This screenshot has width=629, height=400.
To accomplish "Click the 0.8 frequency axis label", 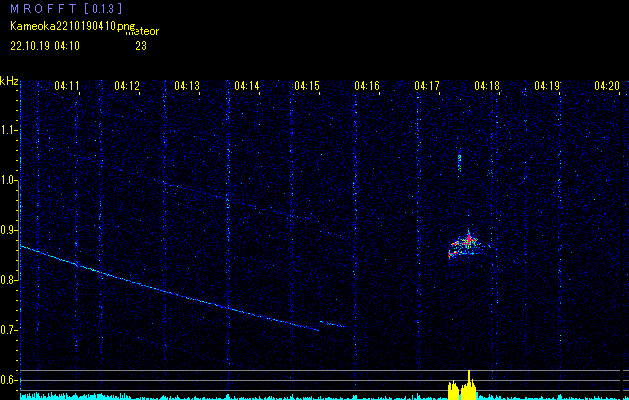I will [9, 280].
